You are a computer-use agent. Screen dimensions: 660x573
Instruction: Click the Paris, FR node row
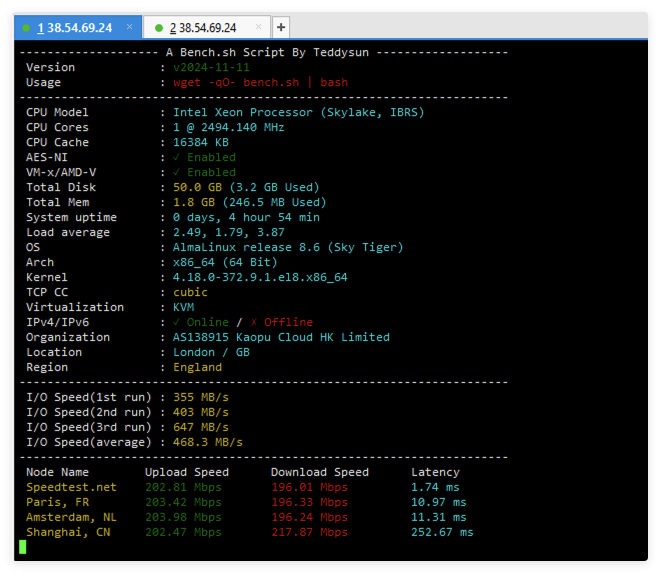pos(58,502)
